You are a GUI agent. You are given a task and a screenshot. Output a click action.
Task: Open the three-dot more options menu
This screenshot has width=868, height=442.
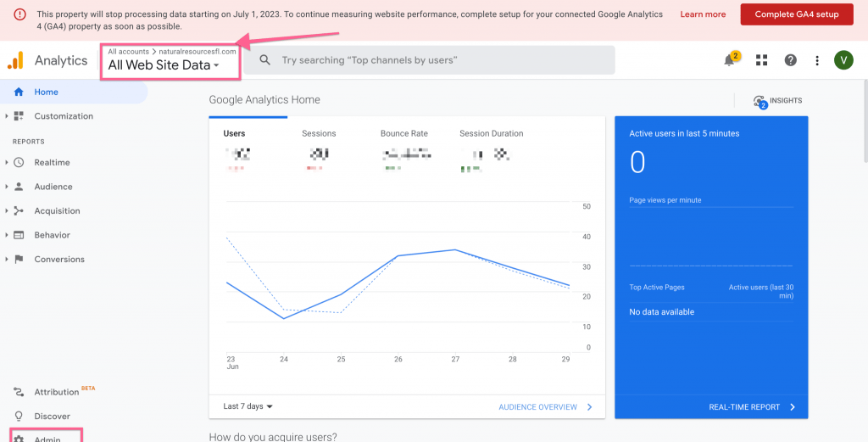(x=817, y=60)
